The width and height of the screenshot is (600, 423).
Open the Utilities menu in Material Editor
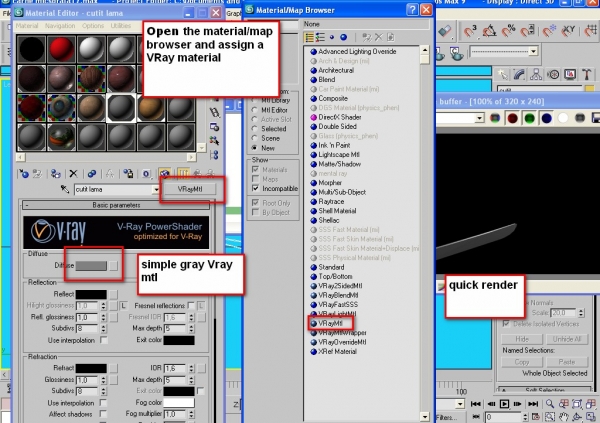click(x=121, y=26)
